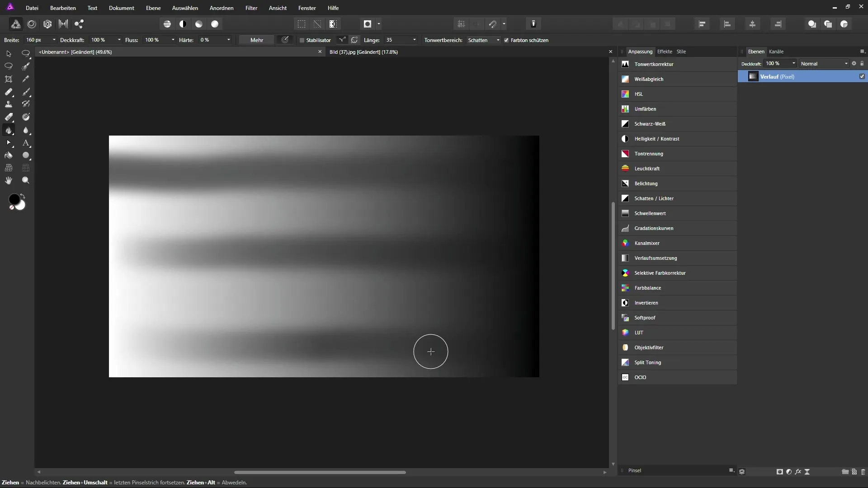This screenshot has height=488, width=868.
Task: Switch to the Export Persona icon
Action: pyautogui.click(x=79, y=24)
